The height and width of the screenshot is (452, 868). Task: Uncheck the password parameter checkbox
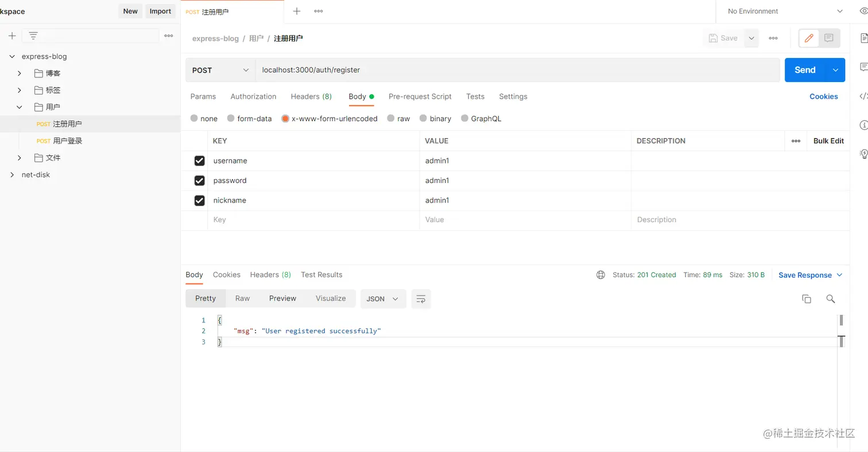(199, 181)
